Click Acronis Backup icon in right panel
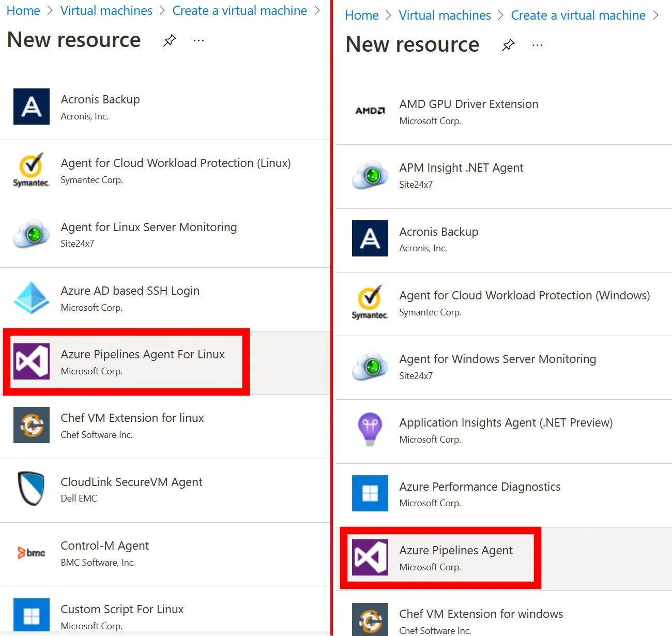Viewport: 672px width, 636px height. click(x=370, y=238)
